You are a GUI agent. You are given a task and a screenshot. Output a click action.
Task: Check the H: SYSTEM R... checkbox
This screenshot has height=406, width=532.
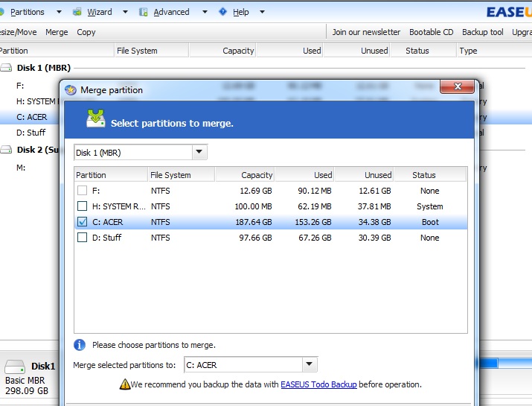point(82,206)
